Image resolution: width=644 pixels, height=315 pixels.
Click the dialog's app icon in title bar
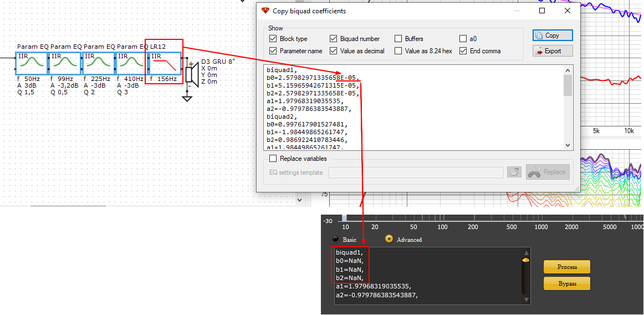pos(265,11)
